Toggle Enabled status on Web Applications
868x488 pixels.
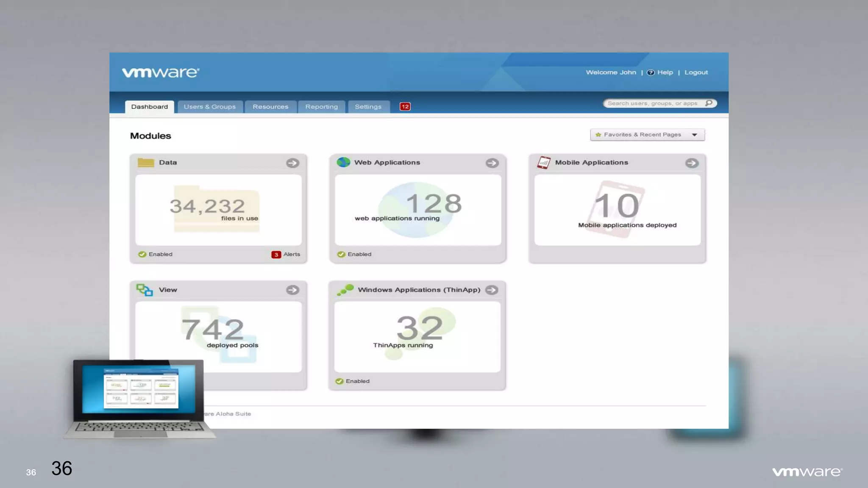point(341,254)
